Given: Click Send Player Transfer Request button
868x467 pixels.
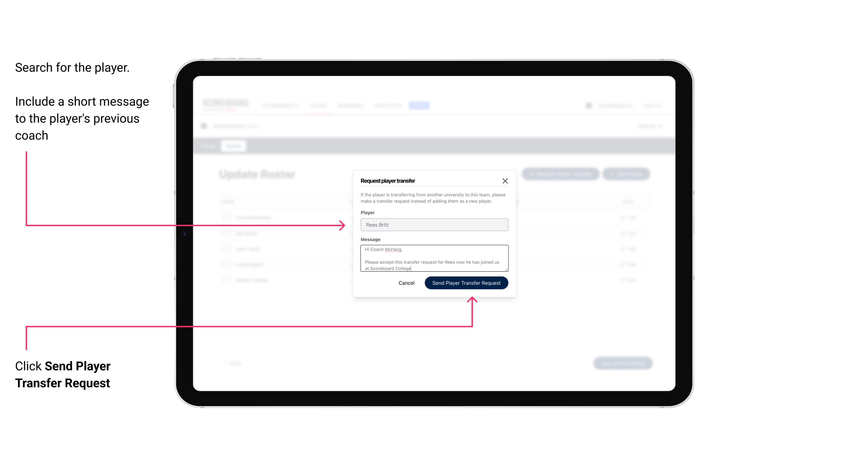Looking at the screenshot, I should [x=466, y=282].
